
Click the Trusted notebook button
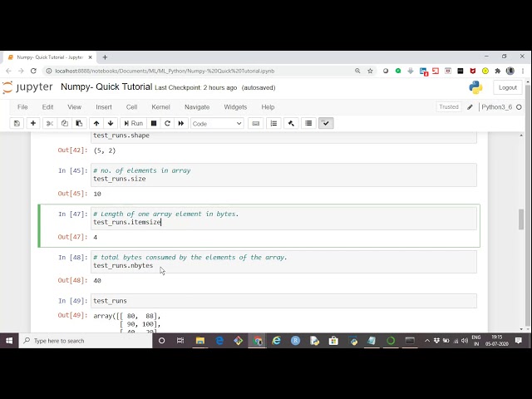coord(449,107)
